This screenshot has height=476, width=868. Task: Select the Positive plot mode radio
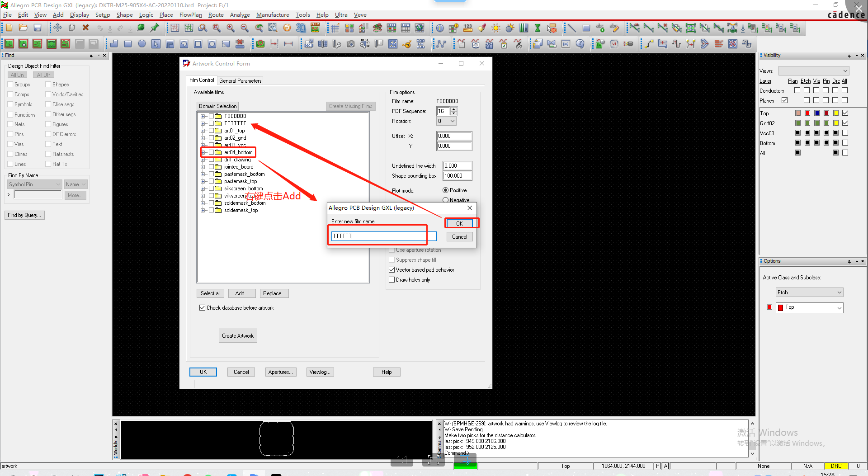(445, 190)
